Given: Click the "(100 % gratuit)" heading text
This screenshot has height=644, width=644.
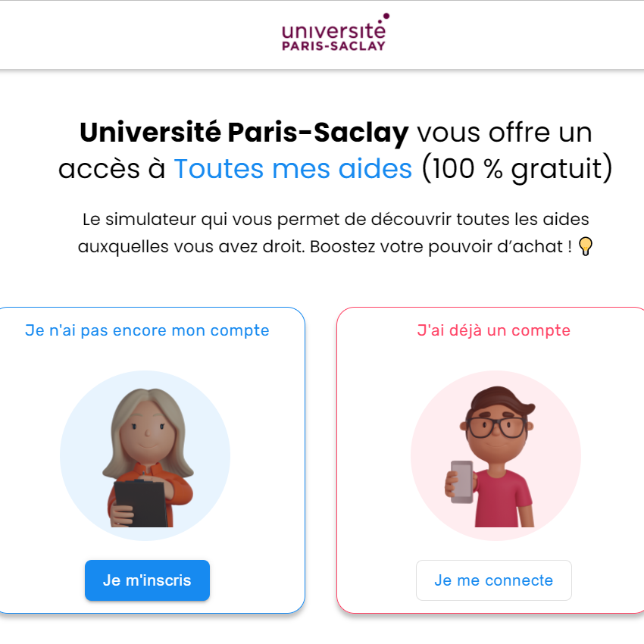Looking at the screenshot, I should tap(517, 168).
